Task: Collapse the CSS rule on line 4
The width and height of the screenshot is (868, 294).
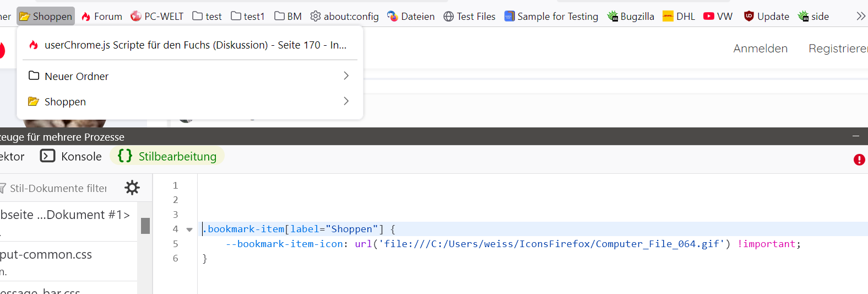Action: (189, 229)
